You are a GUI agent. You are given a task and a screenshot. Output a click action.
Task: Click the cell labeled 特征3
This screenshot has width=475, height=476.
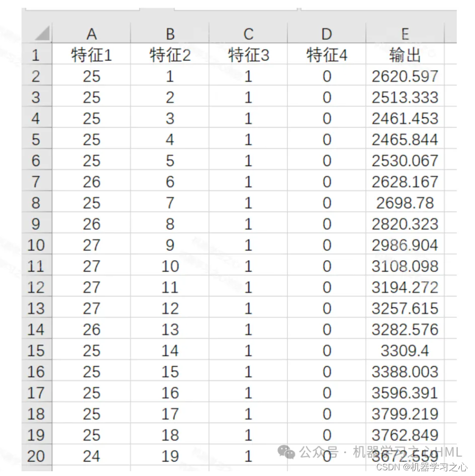248,55
